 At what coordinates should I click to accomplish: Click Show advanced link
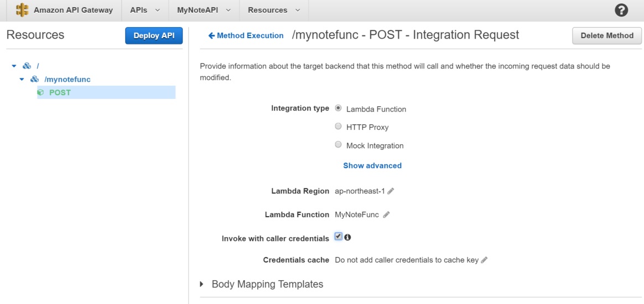372,166
